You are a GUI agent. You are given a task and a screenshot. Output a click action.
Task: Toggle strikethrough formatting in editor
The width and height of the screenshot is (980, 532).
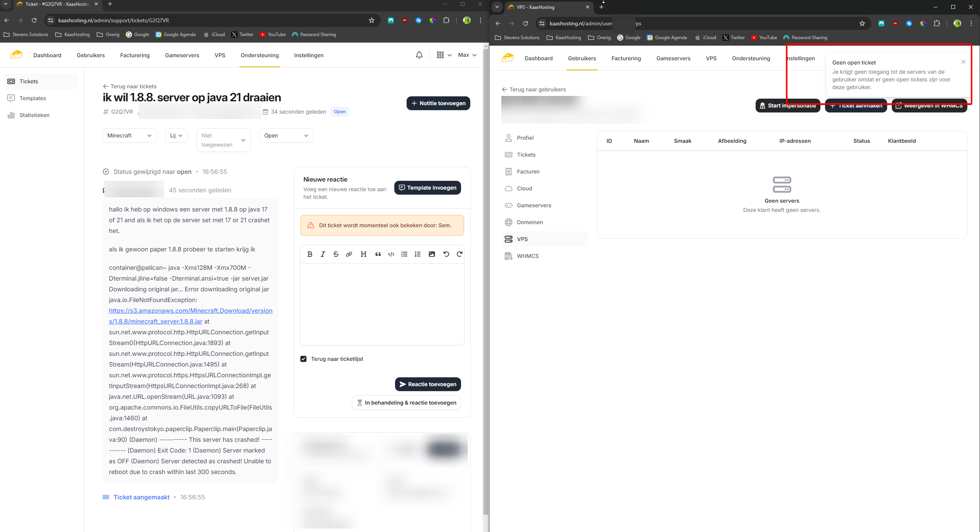tap(336, 254)
